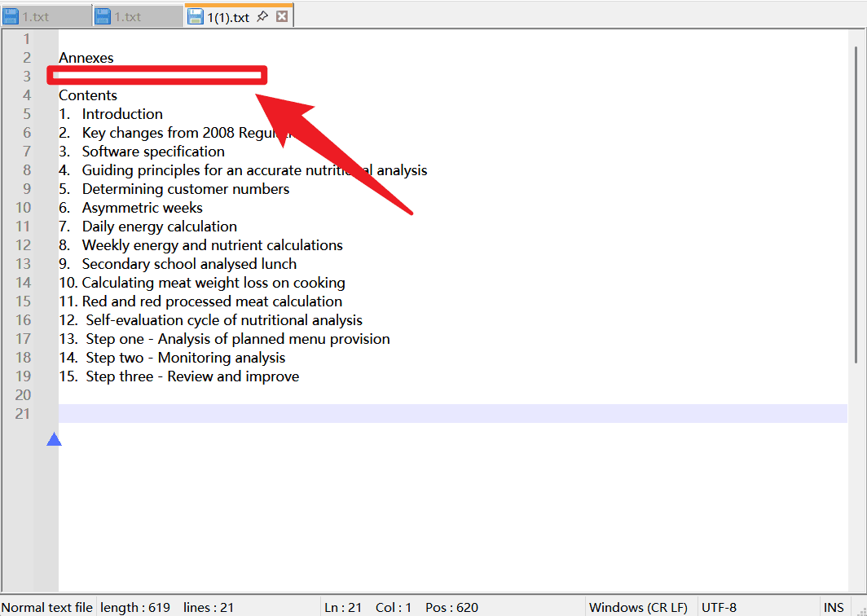Click the vertical scrollbar thumb of the editor
Screen dimensions: 867x616
pyautogui.click(x=856, y=205)
